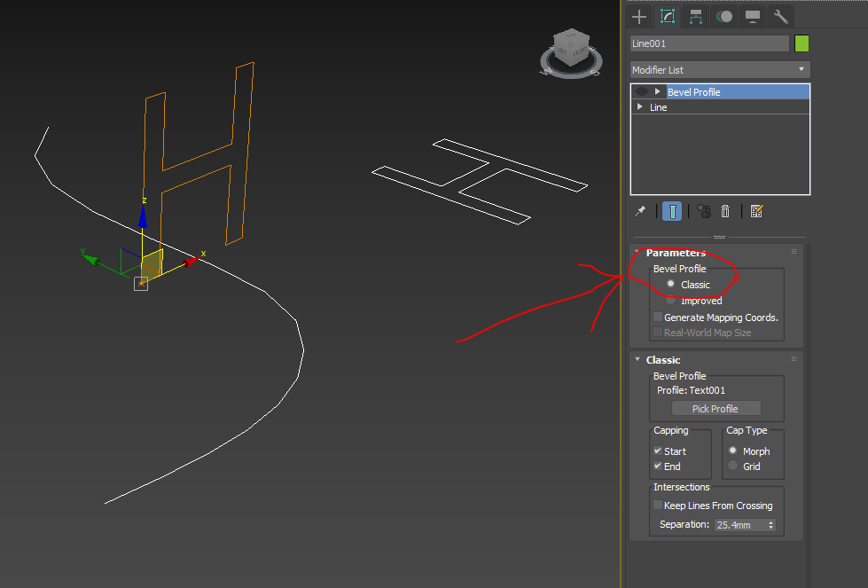The image size is (868, 588).
Task: Expand the Line stack entry
Action: (640, 106)
